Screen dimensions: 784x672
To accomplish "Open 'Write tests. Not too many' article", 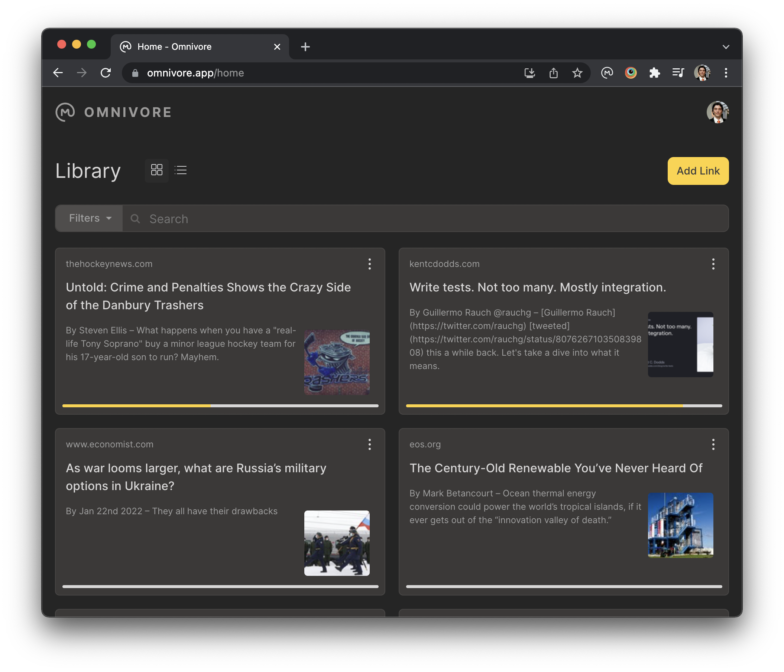I will pos(537,287).
